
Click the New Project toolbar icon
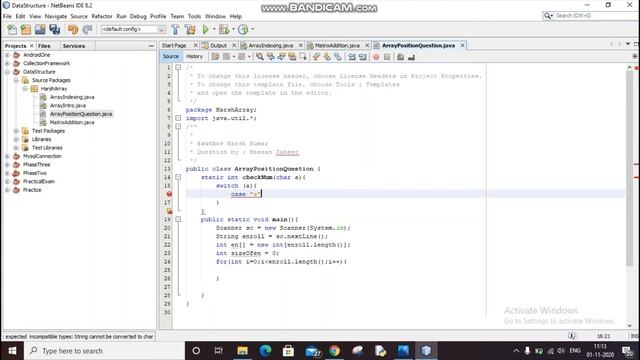tap(26, 29)
